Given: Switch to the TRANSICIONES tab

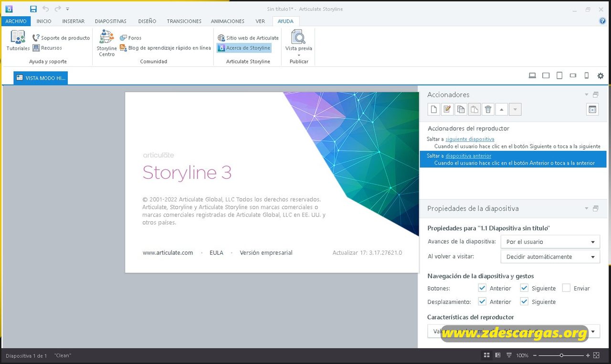Looking at the screenshot, I should (x=184, y=21).
